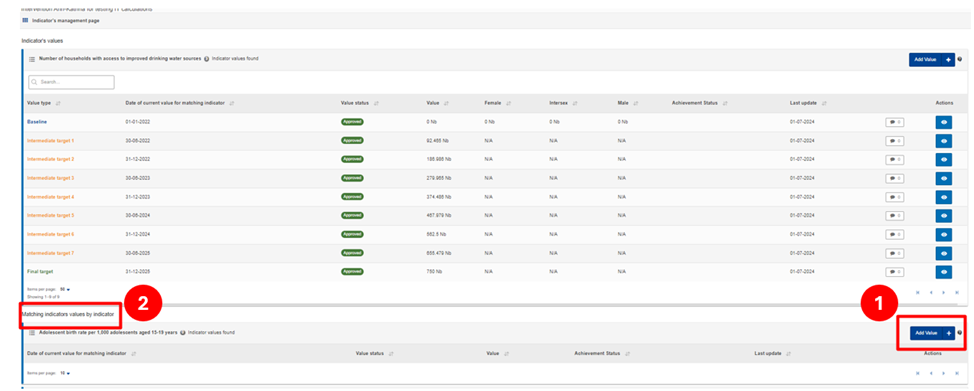Open comments for the Baseline row
Screen dimensions: 974x391
coord(894,122)
